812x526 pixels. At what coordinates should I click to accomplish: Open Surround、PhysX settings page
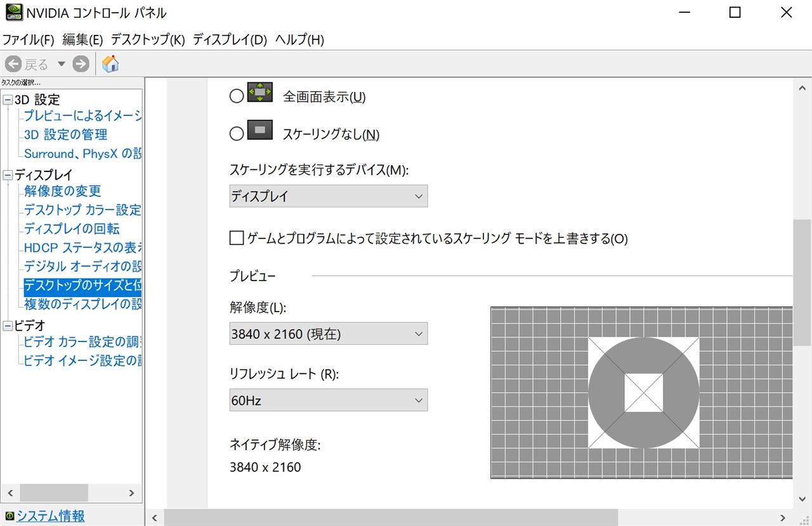[82, 154]
